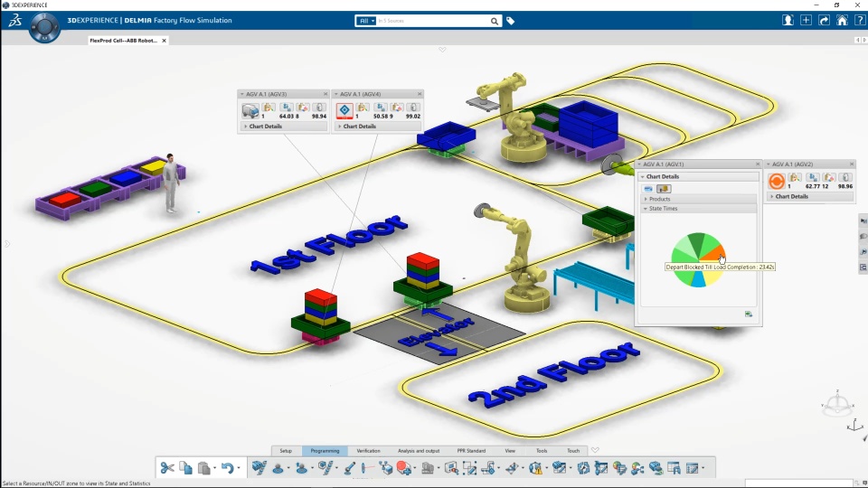868x488 pixels.
Task: Open the Analysis and output tab
Action: tap(419, 451)
